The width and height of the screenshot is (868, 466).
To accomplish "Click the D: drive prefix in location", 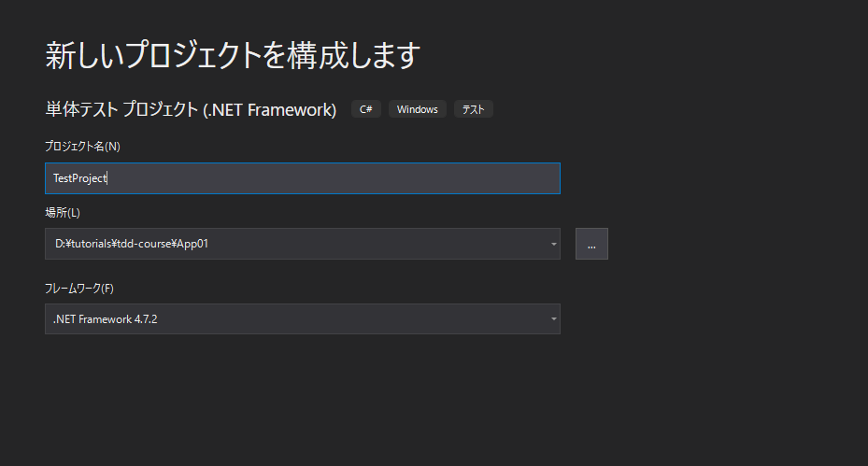I will click(59, 245).
